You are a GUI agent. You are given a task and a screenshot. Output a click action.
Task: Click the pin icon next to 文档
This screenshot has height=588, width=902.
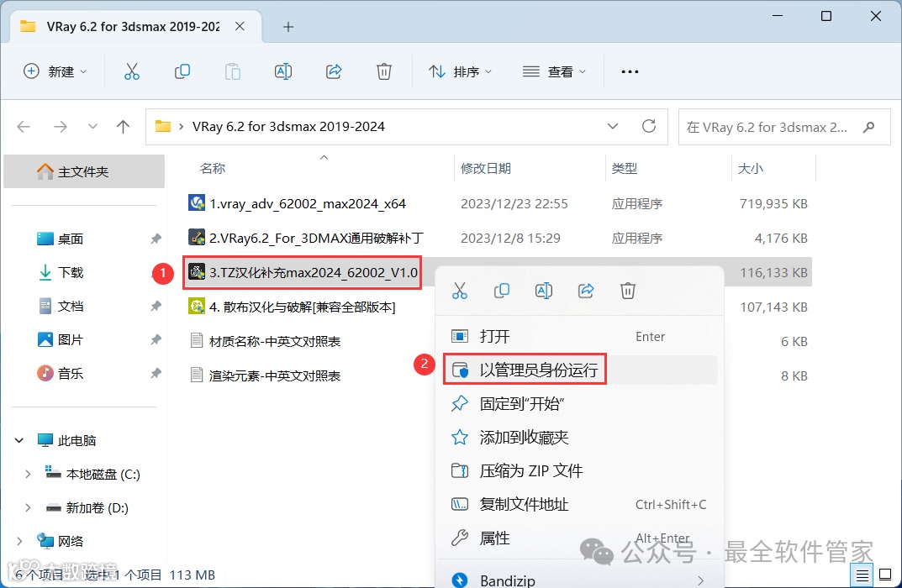click(156, 307)
